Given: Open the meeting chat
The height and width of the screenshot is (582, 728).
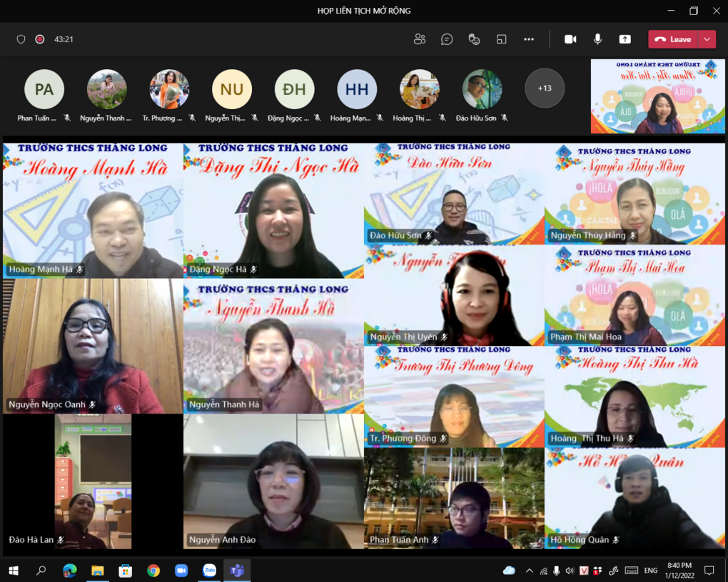Looking at the screenshot, I should point(447,39).
